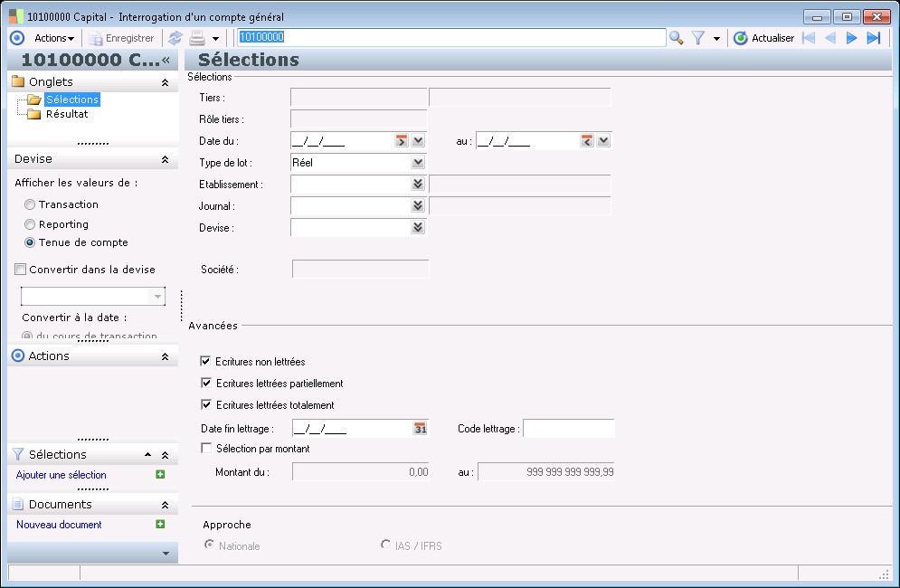This screenshot has width=900, height=588.
Task: Open the print options dropdown arrow
Action: pyautogui.click(x=216, y=39)
